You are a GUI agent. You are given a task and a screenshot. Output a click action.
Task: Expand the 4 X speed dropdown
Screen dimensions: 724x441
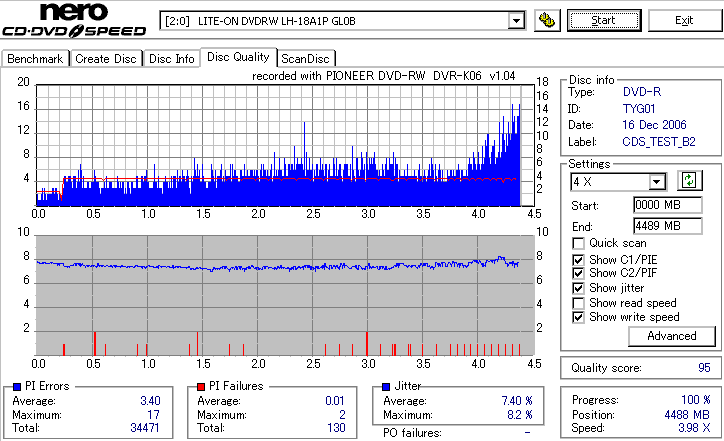coord(656,182)
